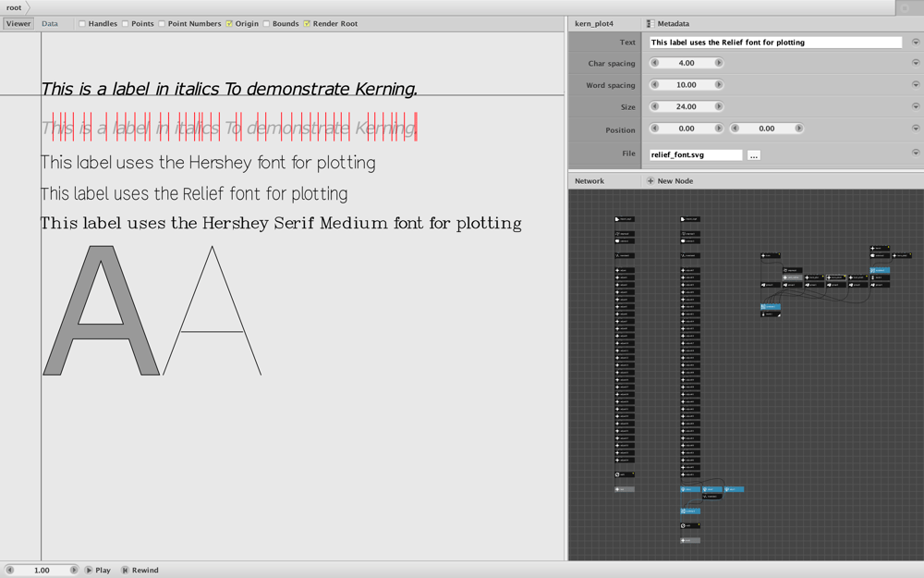Viewport: 924px width, 578px height.
Task: Select the gray highlighted node in middle cluster
Action: [x=793, y=277]
